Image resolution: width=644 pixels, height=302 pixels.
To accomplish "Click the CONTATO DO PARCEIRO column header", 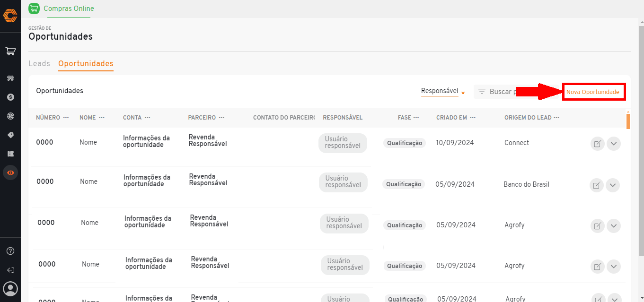I will tap(284, 118).
